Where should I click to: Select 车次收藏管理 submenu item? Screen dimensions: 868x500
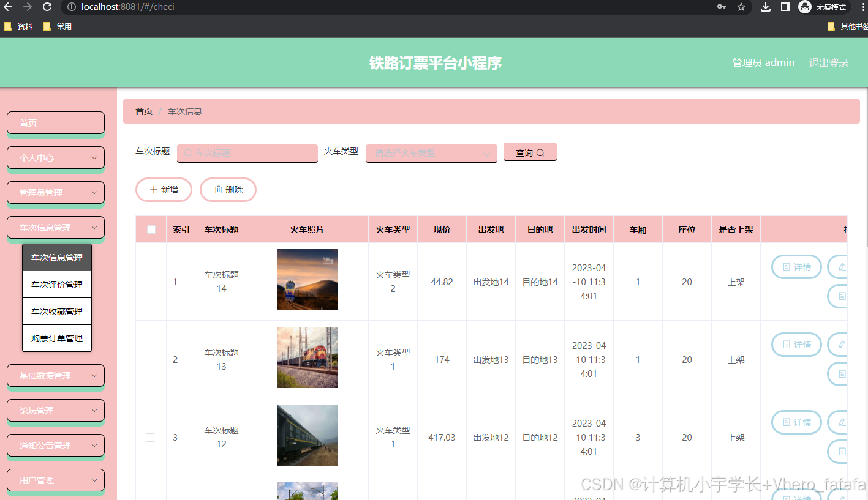tap(57, 312)
